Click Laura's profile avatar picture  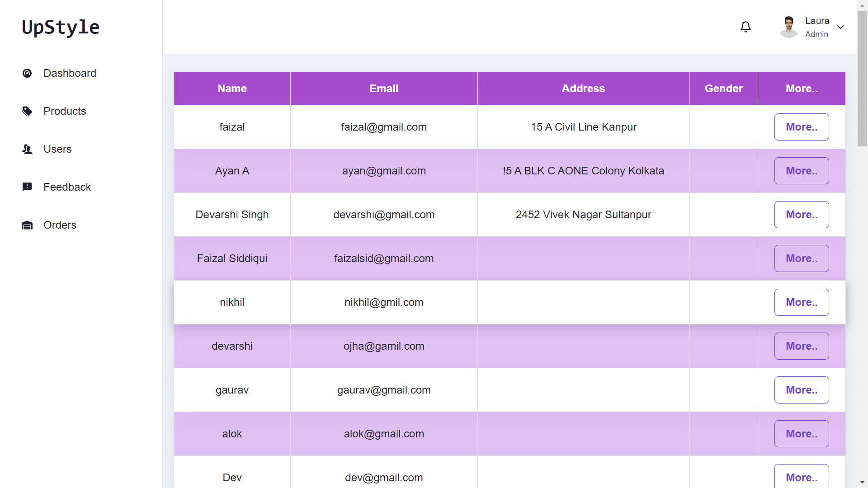click(x=788, y=27)
